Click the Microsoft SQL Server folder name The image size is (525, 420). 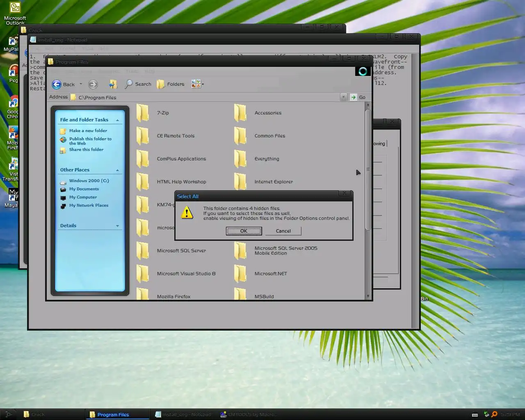pyautogui.click(x=181, y=251)
